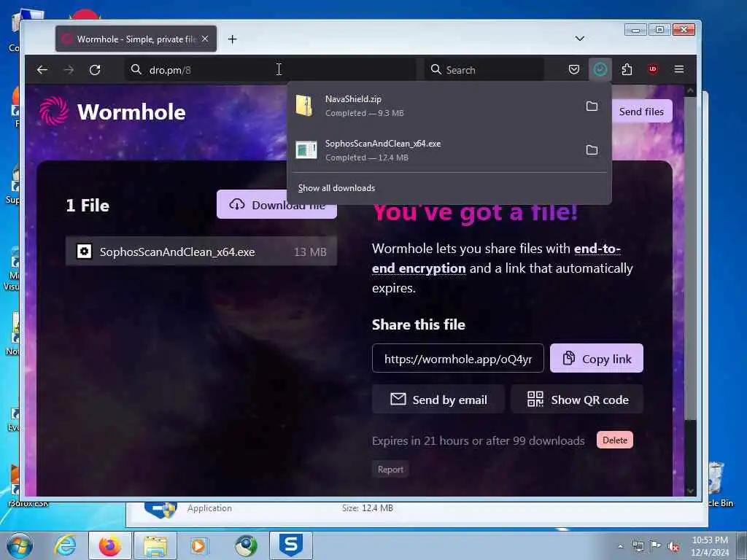Open Windows Explorer taskbar icon
747x560 pixels.
coord(155,545)
